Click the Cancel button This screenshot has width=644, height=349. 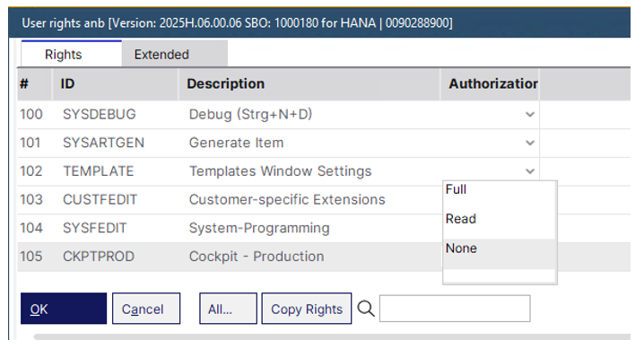pos(146,309)
